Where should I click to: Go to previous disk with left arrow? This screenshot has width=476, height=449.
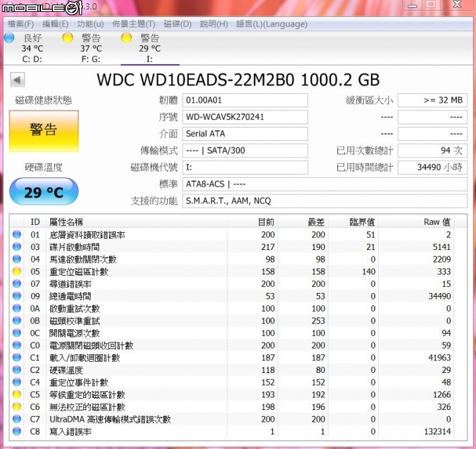[17, 80]
